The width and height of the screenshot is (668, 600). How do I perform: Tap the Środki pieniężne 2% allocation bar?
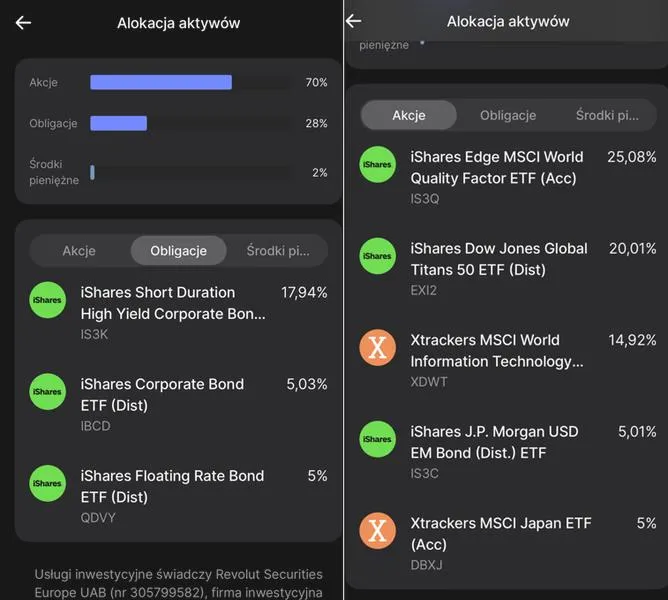point(92,173)
